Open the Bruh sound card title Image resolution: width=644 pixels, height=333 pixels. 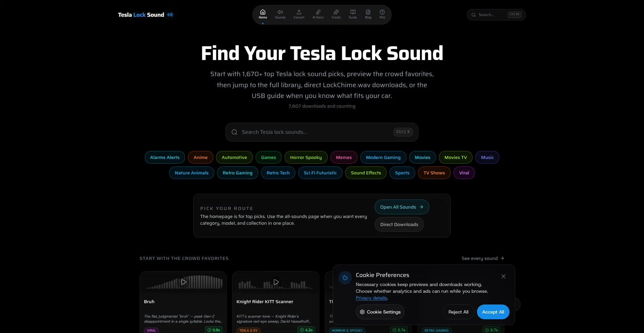pos(149,301)
